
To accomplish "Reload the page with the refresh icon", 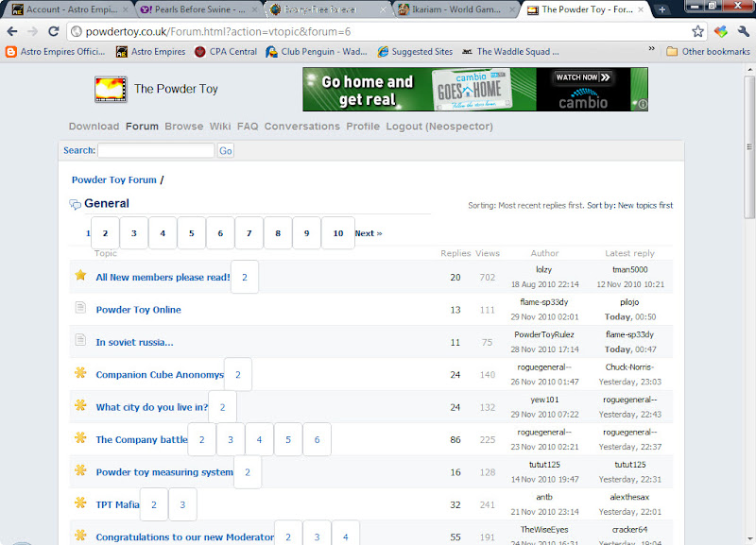I will pos(54,32).
